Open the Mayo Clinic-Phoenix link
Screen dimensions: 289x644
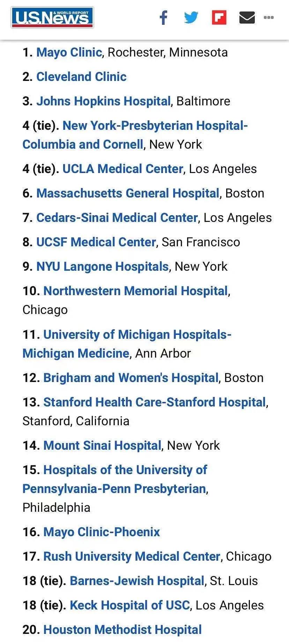pyautogui.click(x=102, y=532)
